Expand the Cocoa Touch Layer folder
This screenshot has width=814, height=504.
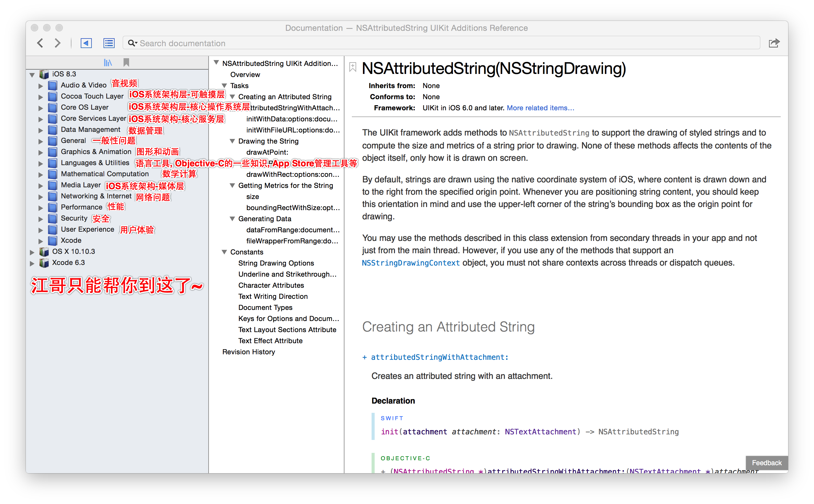[x=41, y=97]
